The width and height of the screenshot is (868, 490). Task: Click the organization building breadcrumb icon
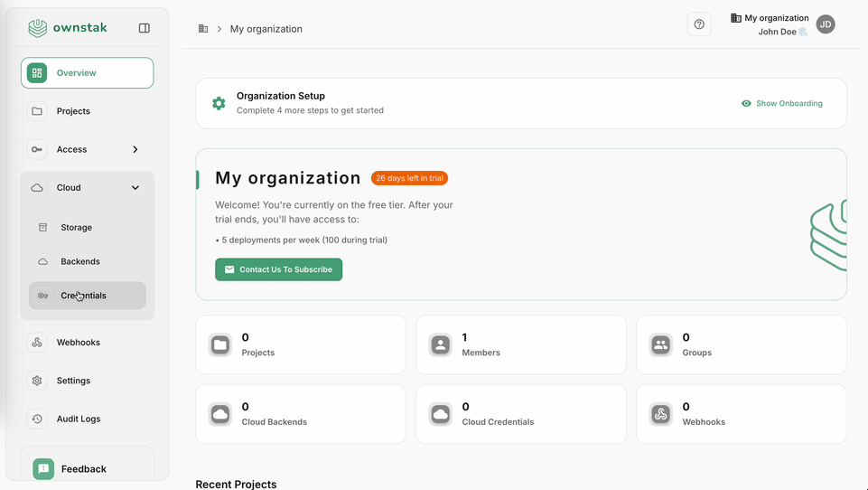203,29
